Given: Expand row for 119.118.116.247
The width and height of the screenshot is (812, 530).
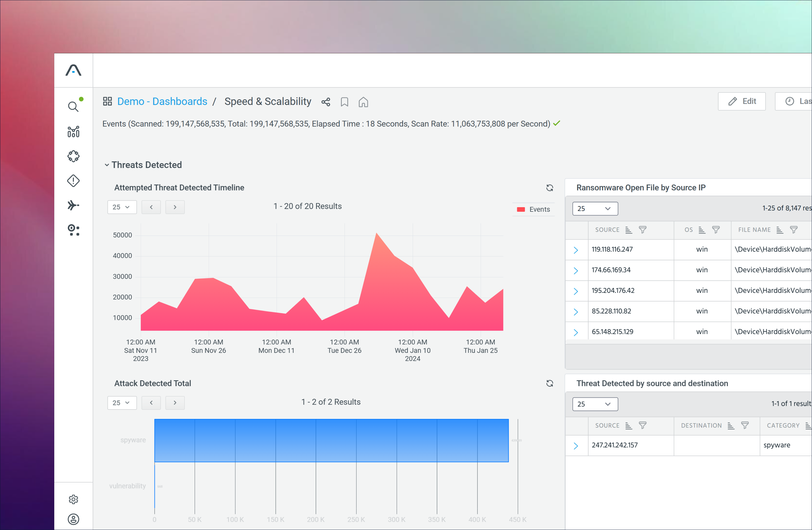Looking at the screenshot, I should click(x=575, y=250).
